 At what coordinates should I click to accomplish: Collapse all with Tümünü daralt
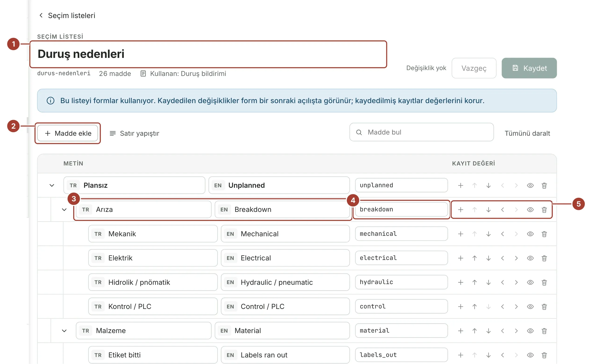[x=527, y=133]
